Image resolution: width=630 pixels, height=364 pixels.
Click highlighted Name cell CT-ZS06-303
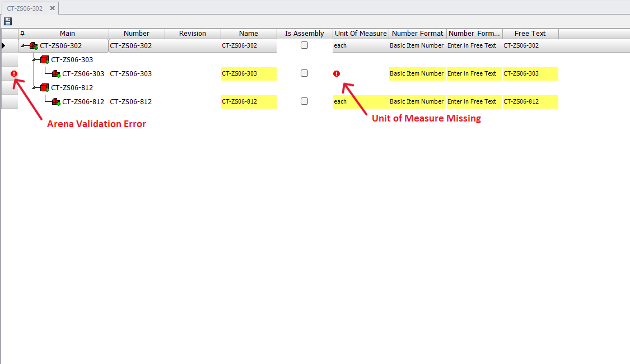click(249, 74)
